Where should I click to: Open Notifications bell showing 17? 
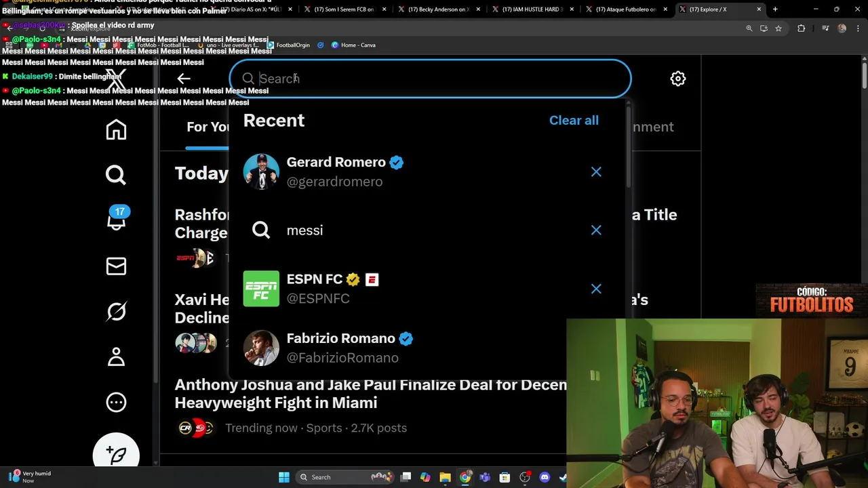117,220
